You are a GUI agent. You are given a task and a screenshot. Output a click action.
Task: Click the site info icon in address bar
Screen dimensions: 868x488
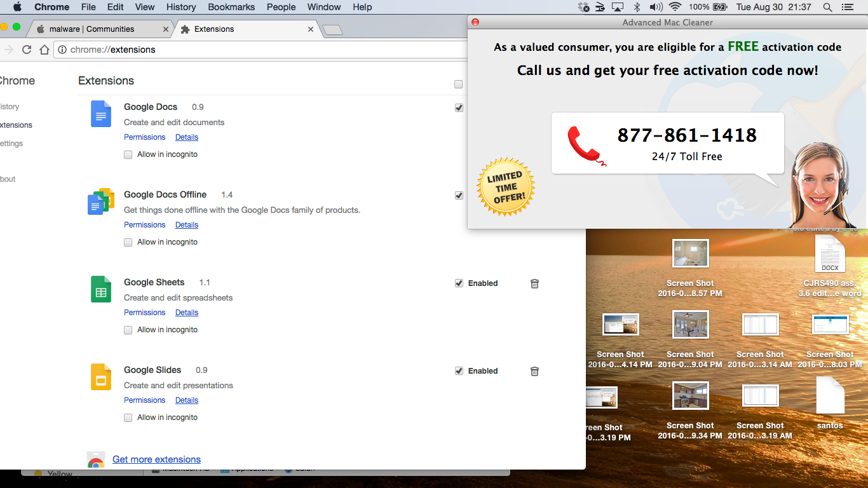click(62, 50)
